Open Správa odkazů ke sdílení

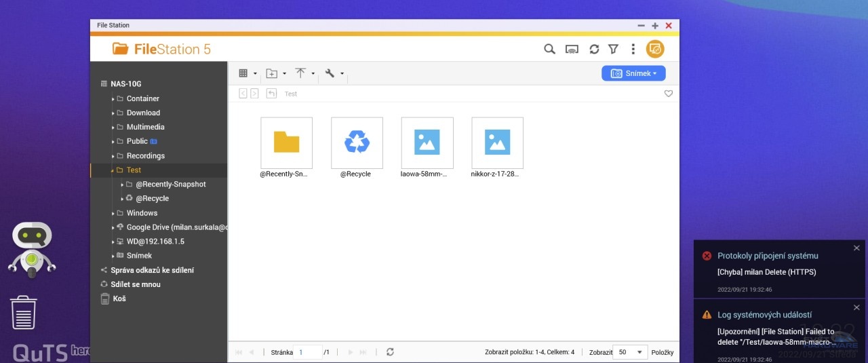(x=152, y=270)
